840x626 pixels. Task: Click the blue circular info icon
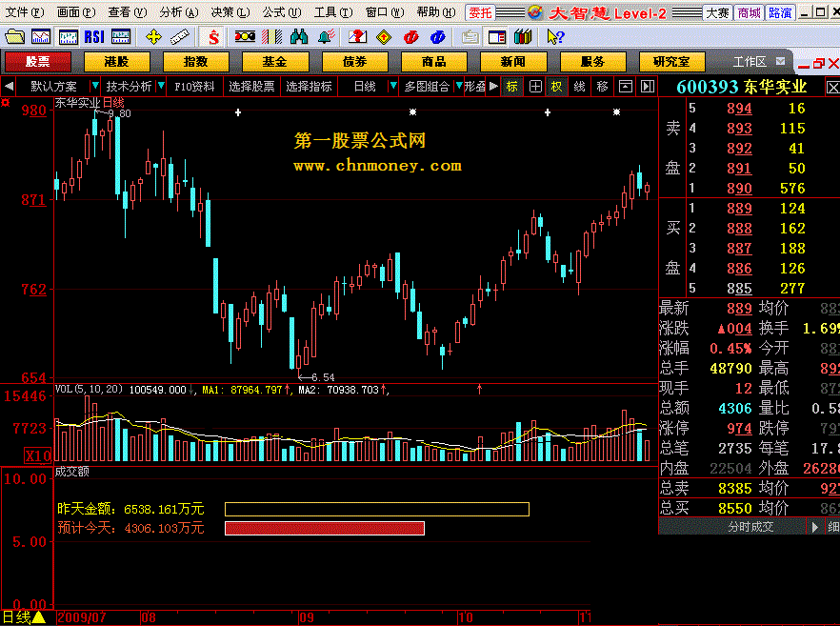pyautogui.click(x=438, y=37)
